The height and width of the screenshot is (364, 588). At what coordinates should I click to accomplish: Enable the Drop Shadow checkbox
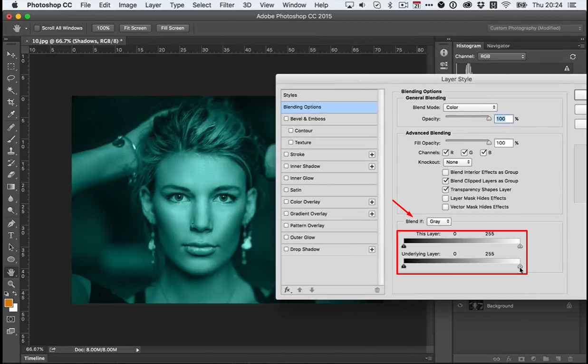(x=286, y=249)
